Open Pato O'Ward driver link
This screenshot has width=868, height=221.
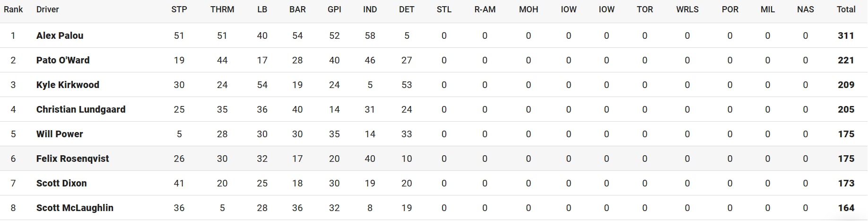63,60
